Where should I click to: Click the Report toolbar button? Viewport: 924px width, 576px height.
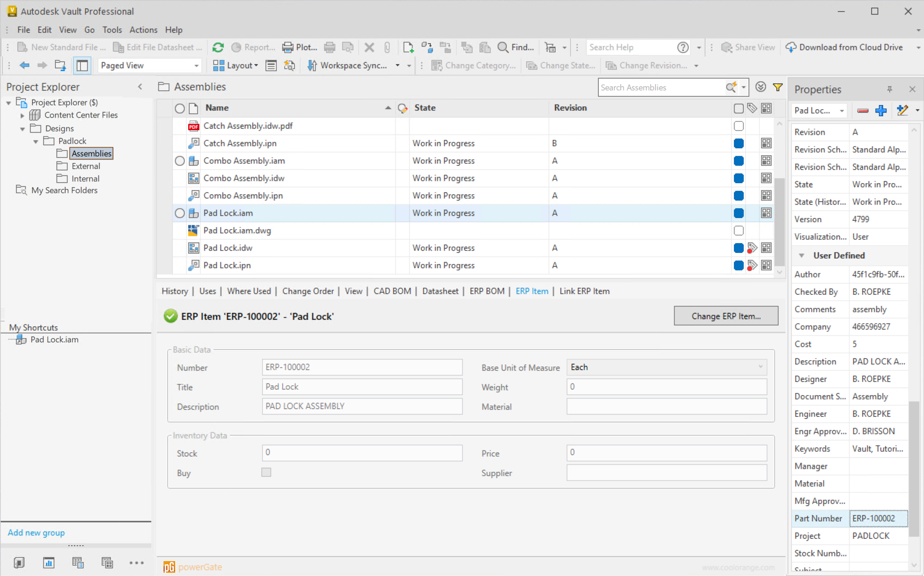(x=253, y=47)
